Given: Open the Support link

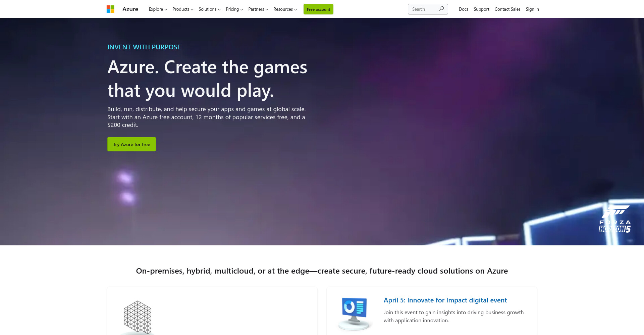Looking at the screenshot, I should [481, 9].
